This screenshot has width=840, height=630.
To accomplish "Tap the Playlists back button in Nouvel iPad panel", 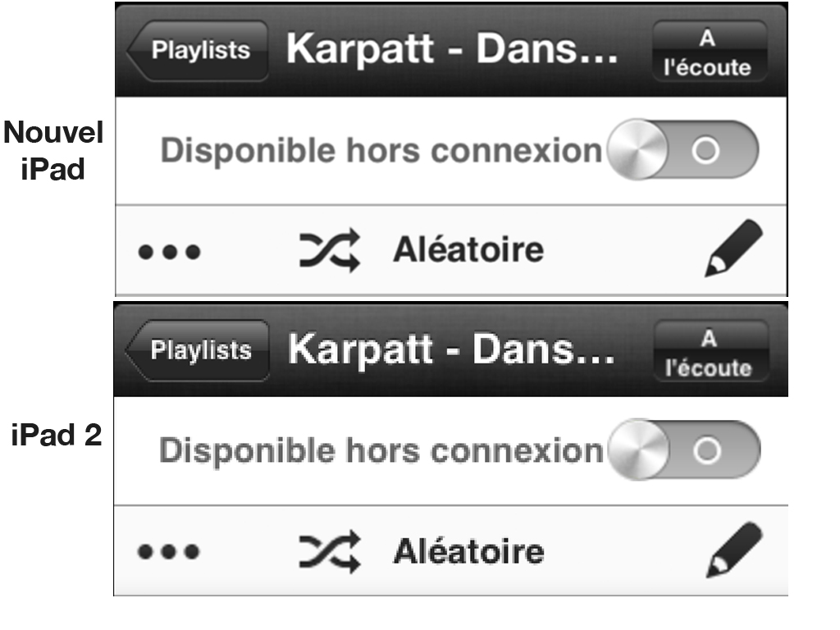I will coord(197,51).
